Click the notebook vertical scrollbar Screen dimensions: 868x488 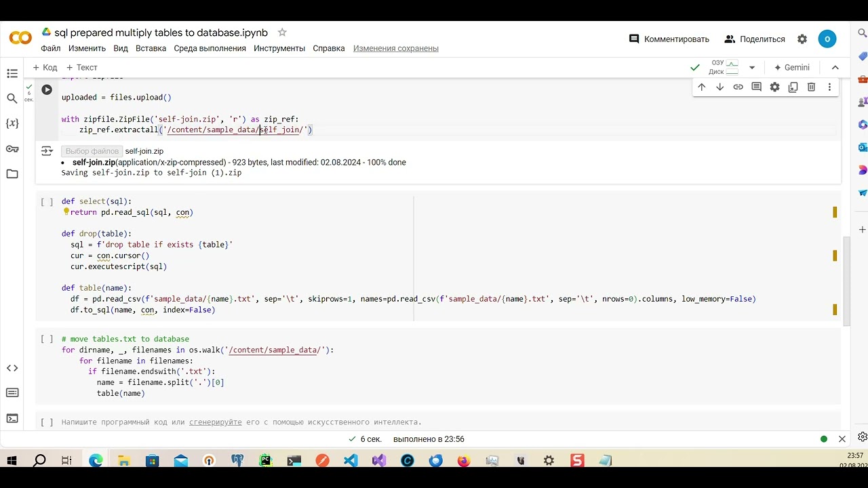(x=846, y=281)
